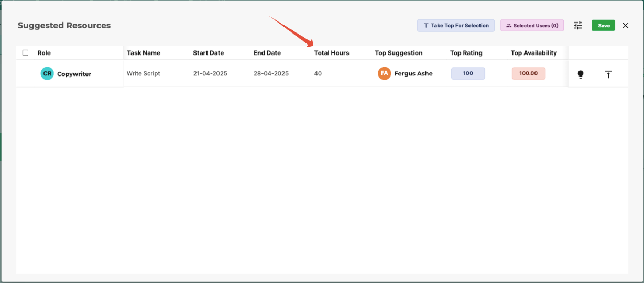Click the 40 total hours value

pyautogui.click(x=318, y=74)
